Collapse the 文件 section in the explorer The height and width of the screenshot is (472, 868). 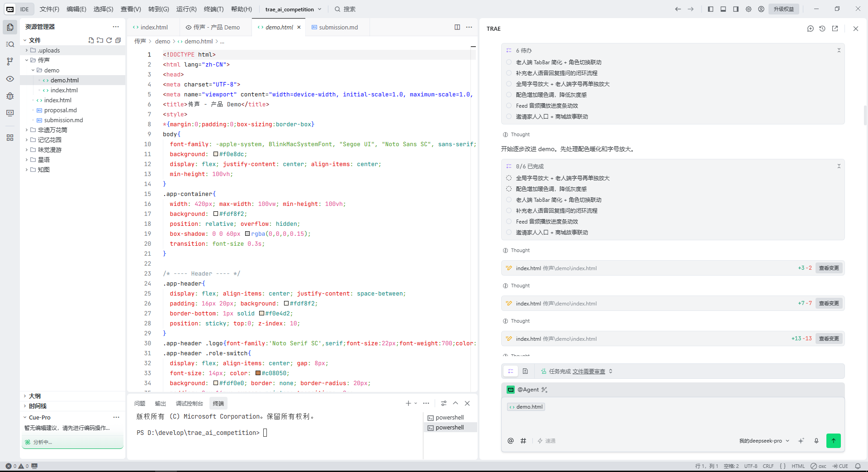tap(25, 40)
